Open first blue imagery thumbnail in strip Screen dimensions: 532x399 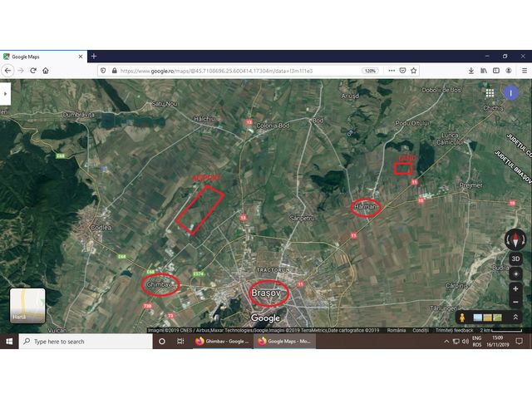pyautogui.click(x=477, y=318)
